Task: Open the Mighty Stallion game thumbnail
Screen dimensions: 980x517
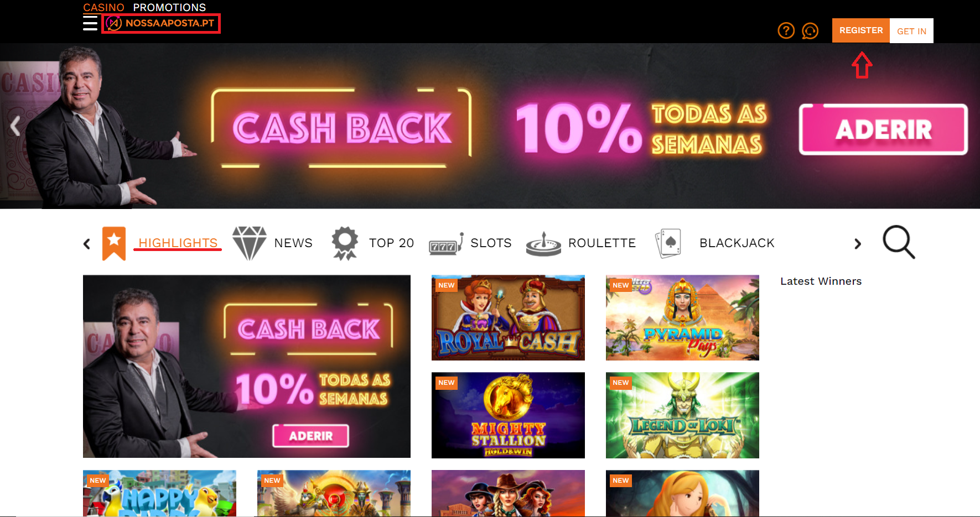Action: (508, 415)
